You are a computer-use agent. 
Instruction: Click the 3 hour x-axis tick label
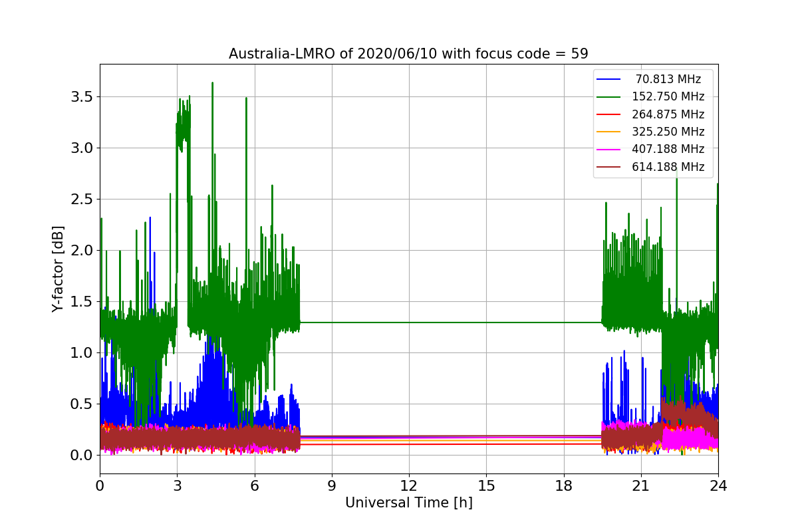click(x=177, y=485)
